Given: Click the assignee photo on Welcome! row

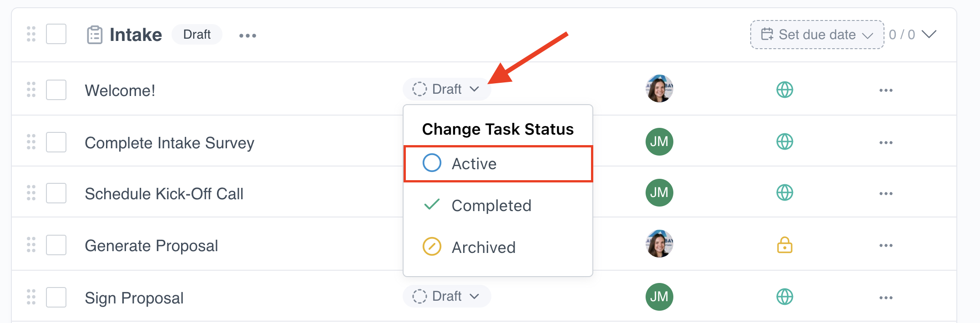Looking at the screenshot, I should point(659,89).
